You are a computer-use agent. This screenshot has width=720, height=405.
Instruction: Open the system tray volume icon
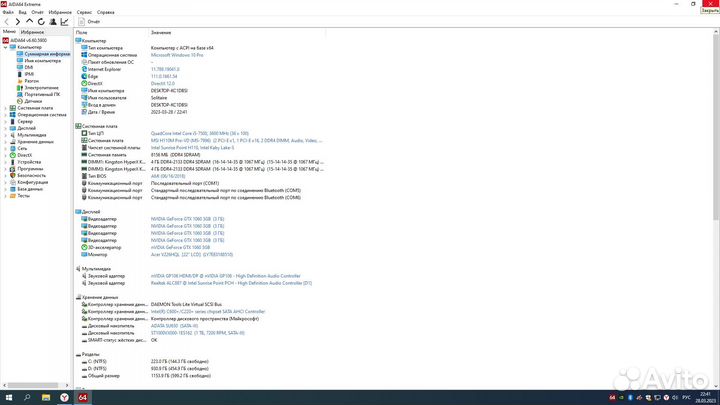pos(675,398)
